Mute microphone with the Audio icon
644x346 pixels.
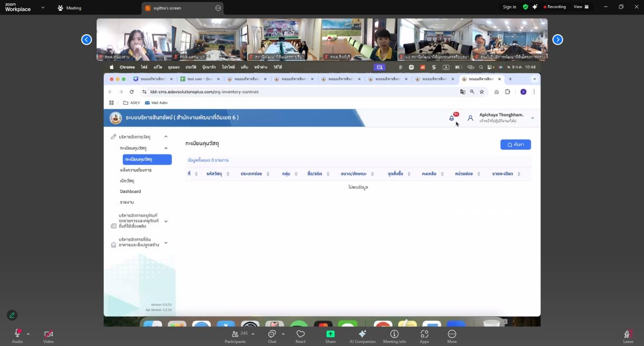18,334
